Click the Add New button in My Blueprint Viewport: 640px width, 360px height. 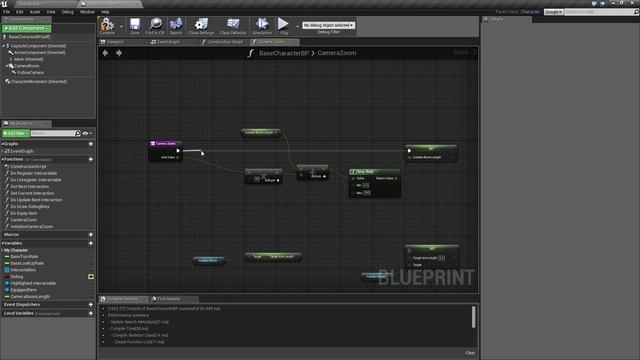pos(16,133)
